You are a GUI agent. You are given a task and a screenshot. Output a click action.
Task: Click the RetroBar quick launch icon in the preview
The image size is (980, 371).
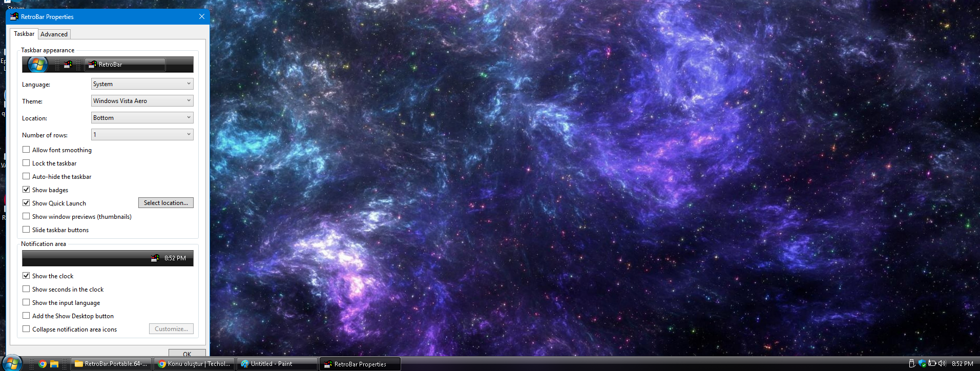68,65
